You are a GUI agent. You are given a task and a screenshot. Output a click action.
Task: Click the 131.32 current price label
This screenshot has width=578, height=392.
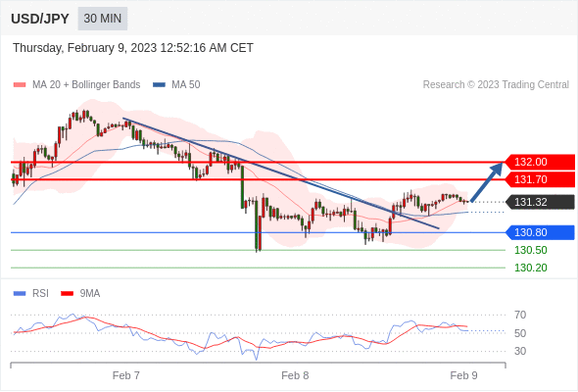click(540, 202)
